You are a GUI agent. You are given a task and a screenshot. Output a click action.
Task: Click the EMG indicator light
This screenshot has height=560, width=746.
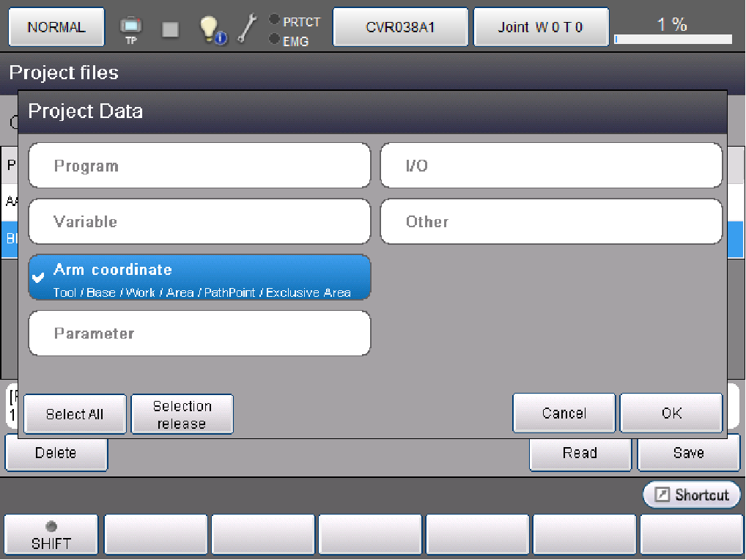click(275, 40)
